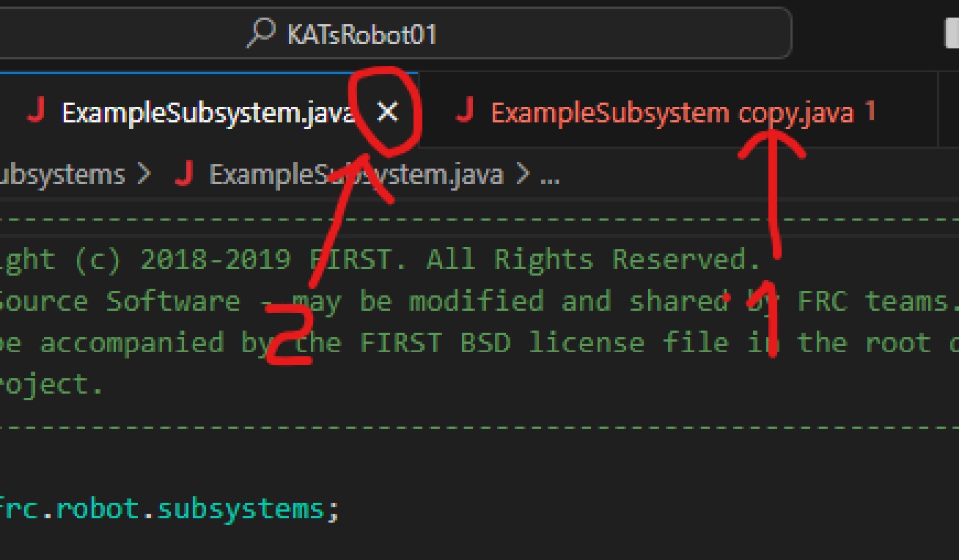
Task: Switch to the ExampleSubsystem copy.java tab
Action: point(678,112)
